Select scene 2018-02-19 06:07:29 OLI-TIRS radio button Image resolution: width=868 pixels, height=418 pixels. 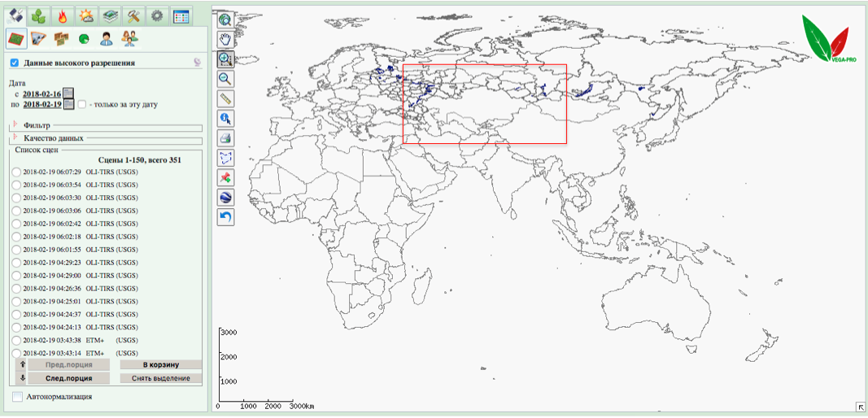tap(16, 172)
